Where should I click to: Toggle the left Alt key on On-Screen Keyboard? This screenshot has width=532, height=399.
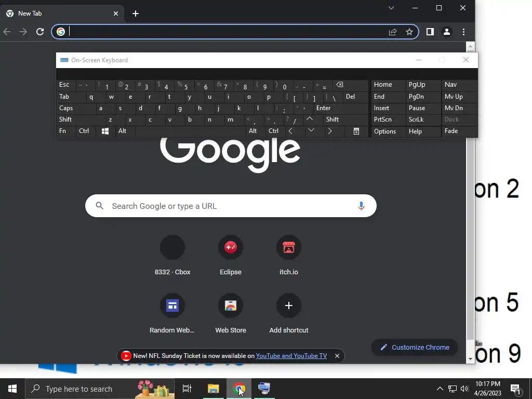click(125, 131)
